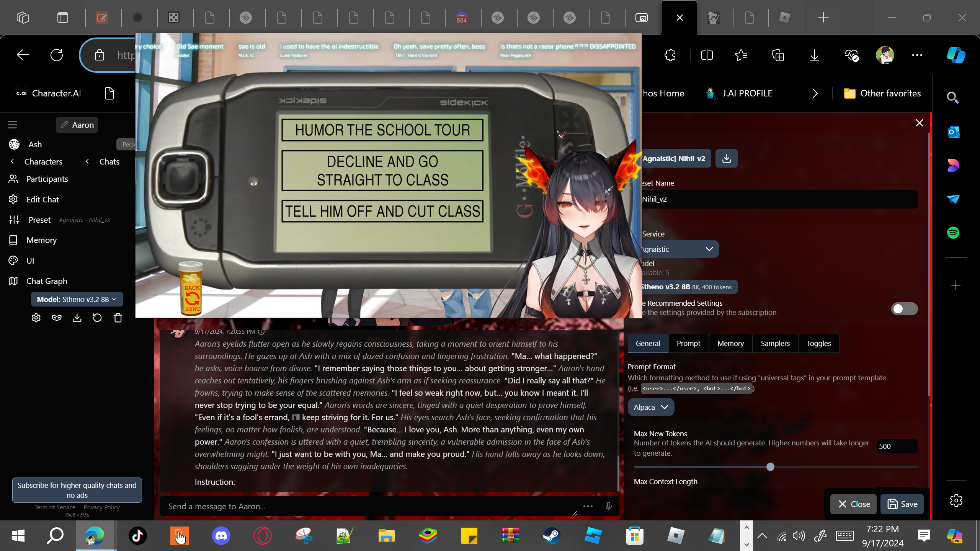Open Discord from the Windows taskbar
This screenshot has width=980, height=551.
221,535
